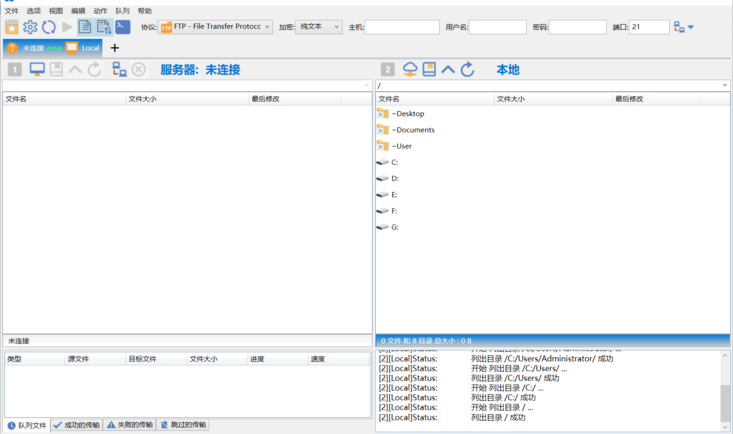Click the pane 2 number badge
The image size is (733, 434).
pos(388,70)
